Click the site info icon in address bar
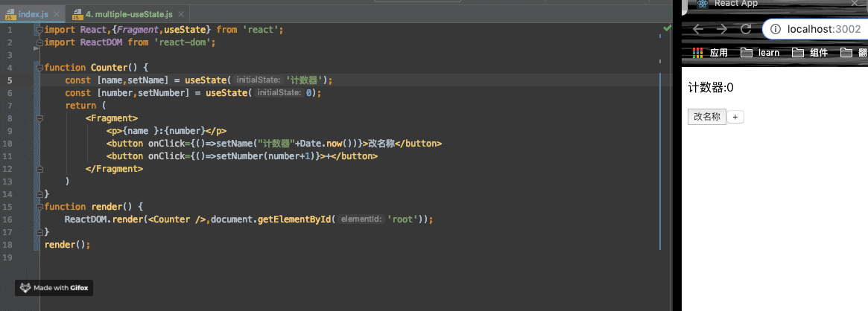The image size is (868, 311). [x=776, y=29]
